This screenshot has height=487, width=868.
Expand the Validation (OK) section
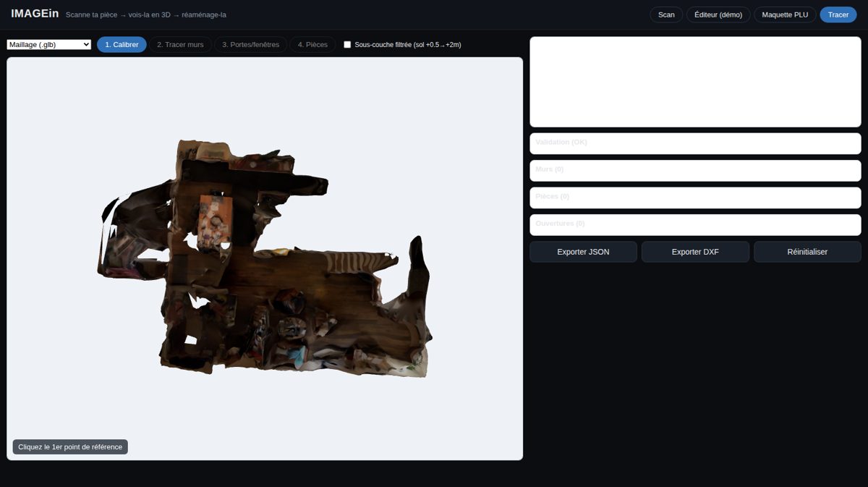click(x=695, y=143)
